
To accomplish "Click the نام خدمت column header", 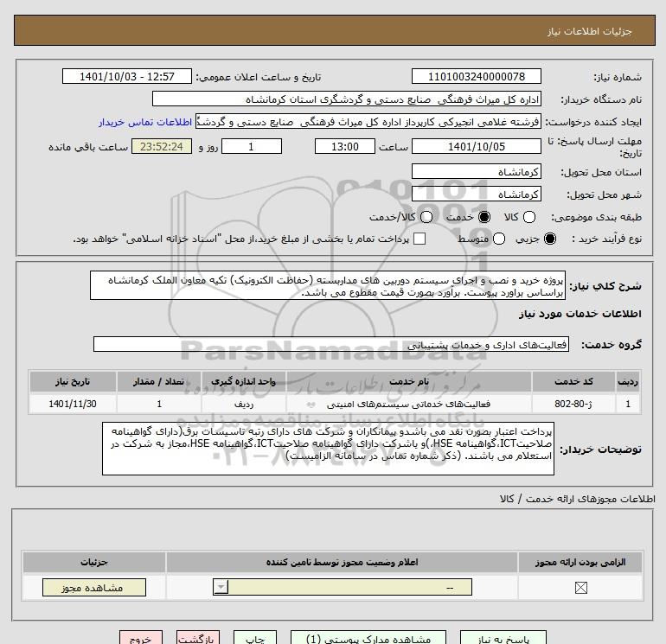I will (x=409, y=381).
